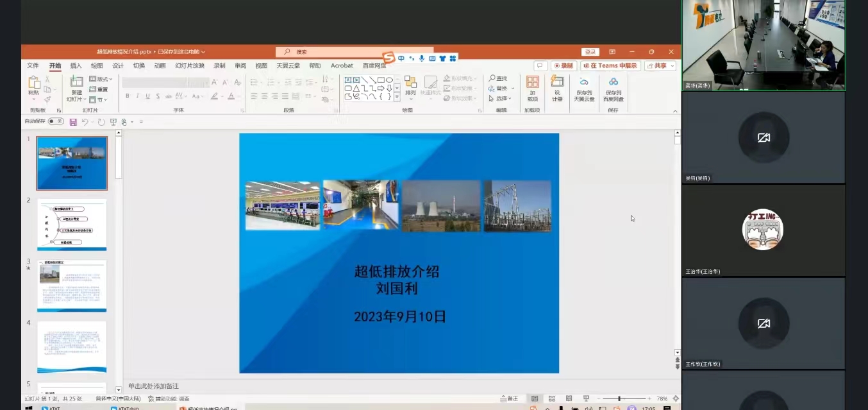Viewport: 868px width, 410px height.
Task: Toggle the Notes (备注) pane in status bar
Action: tap(509, 398)
